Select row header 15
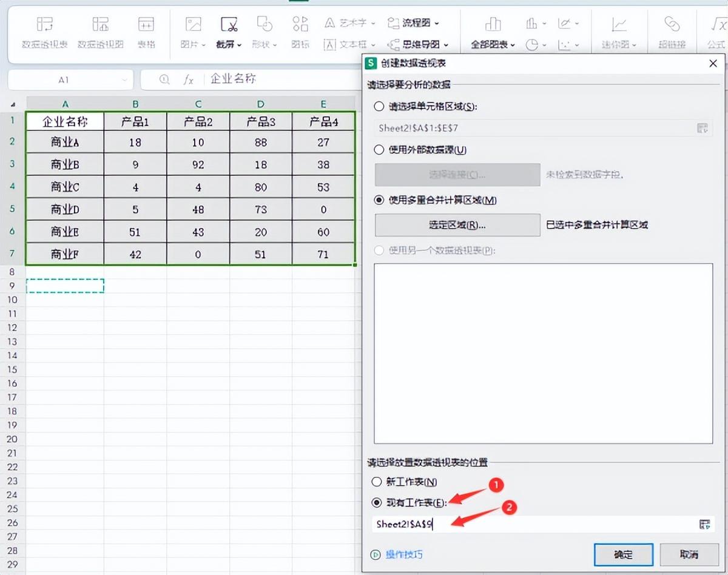728x575 pixels. [13, 369]
